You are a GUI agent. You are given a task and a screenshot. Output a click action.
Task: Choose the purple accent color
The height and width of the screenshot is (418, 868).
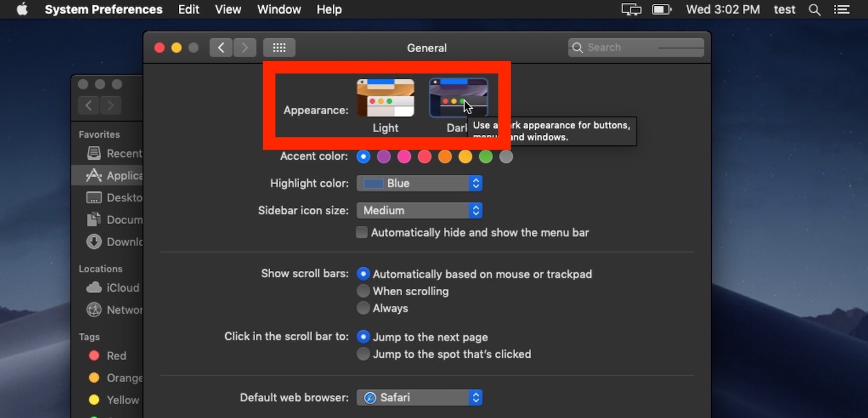click(x=384, y=156)
